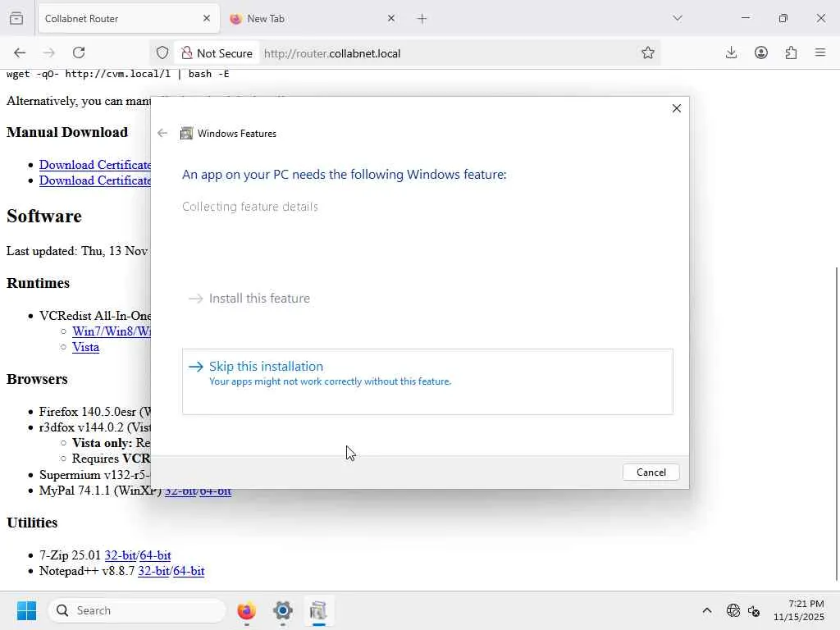
Task: Download Notepad++ 64-bit
Action: pyautogui.click(x=189, y=571)
